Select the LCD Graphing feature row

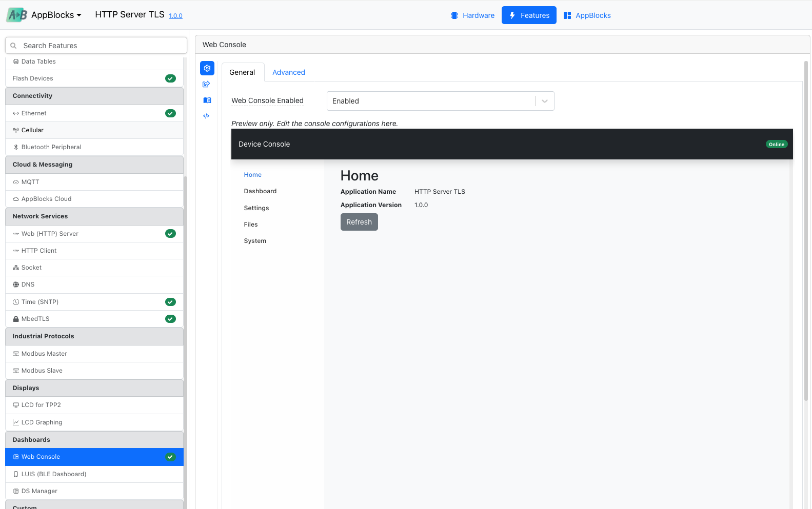click(94, 422)
